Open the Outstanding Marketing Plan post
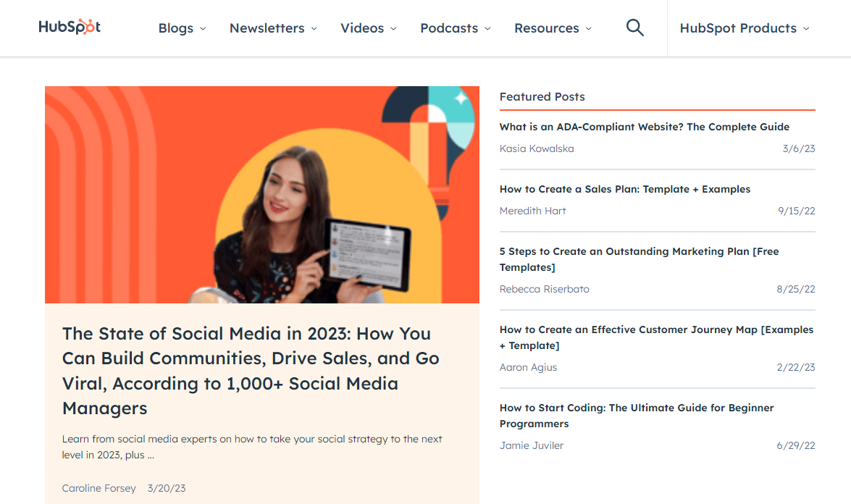Image resolution: width=851 pixels, height=504 pixels. (x=639, y=259)
